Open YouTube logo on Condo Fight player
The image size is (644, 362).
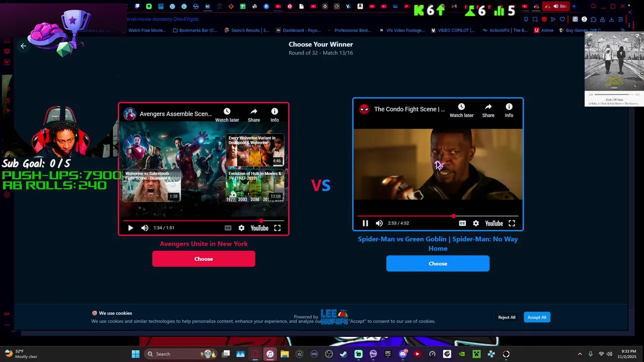(494, 223)
